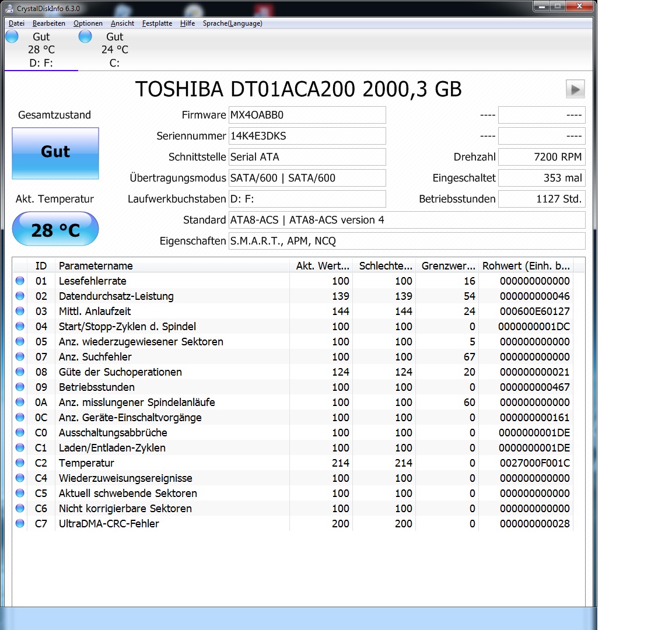
Task: Sort by the Parametername column header
Action: coord(172,266)
